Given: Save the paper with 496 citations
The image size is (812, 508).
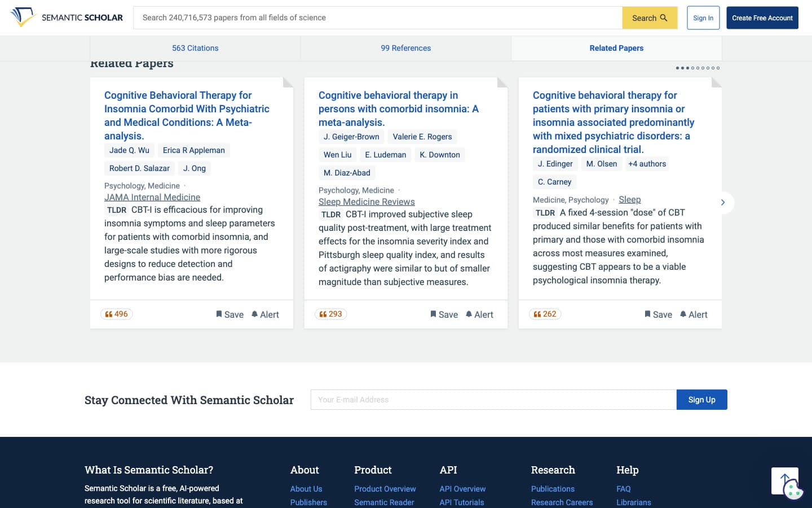Looking at the screenshot, I should (230, 314).
